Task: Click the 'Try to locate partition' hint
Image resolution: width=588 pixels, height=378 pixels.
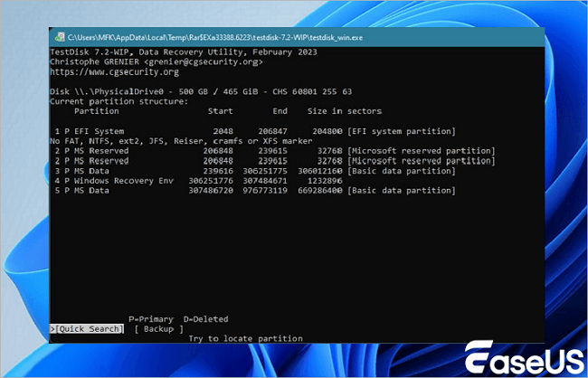Action: 245,338
